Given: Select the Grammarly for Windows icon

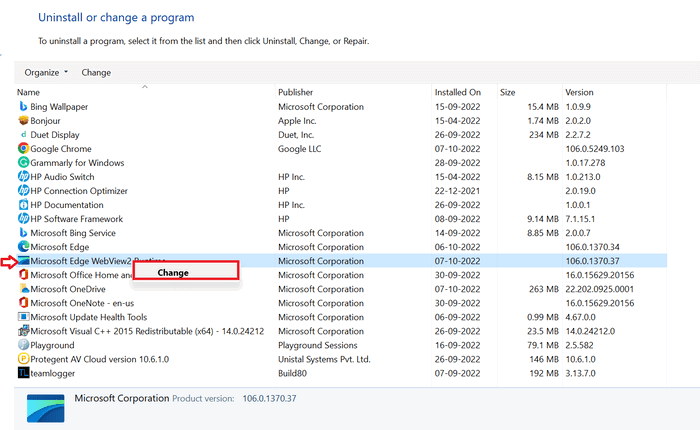Looking at the screenshot, I should (x=23, y=163).
